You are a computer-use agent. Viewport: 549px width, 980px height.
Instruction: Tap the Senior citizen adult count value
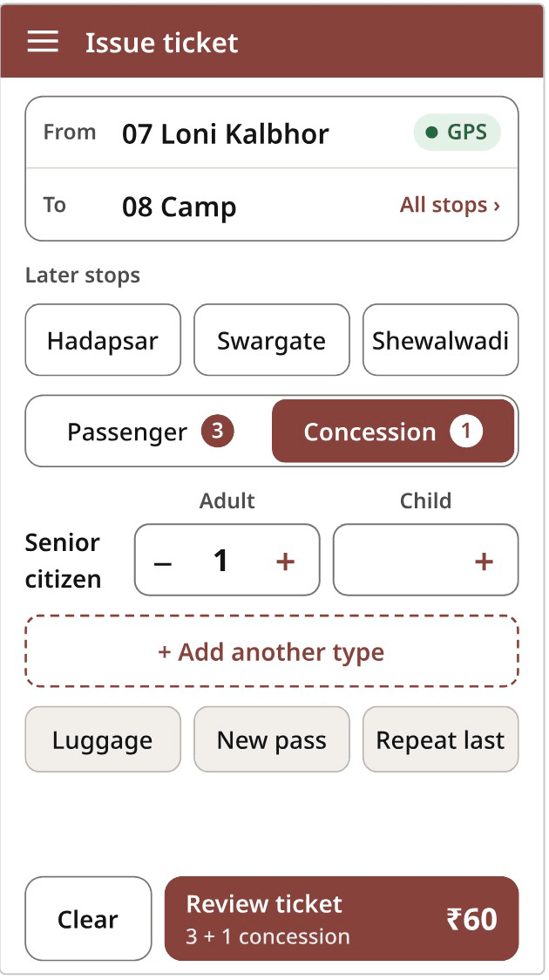pos(220,561)
